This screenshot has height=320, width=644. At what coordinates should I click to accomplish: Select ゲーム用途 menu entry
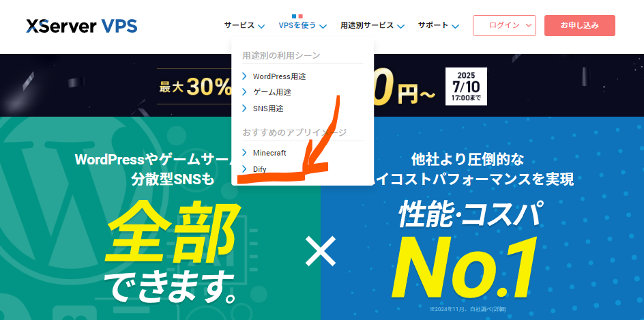pos(272,92)
